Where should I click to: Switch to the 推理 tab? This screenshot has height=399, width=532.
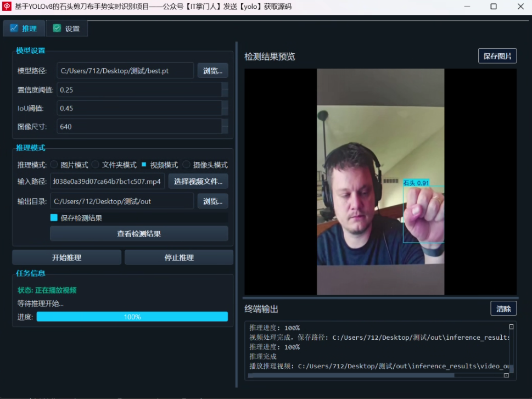pyautogui.click(x=24, y=29)
